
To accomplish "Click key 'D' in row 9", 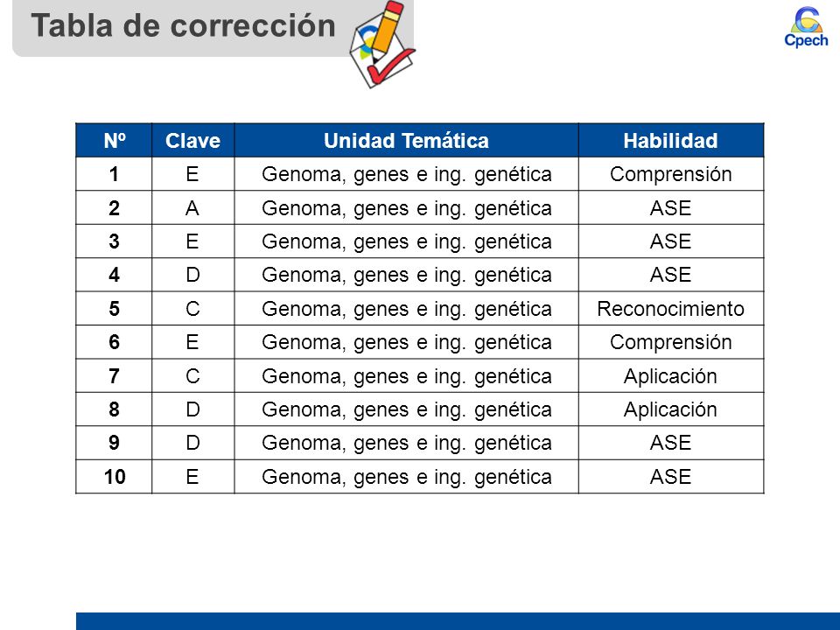I will coord(192,443).
